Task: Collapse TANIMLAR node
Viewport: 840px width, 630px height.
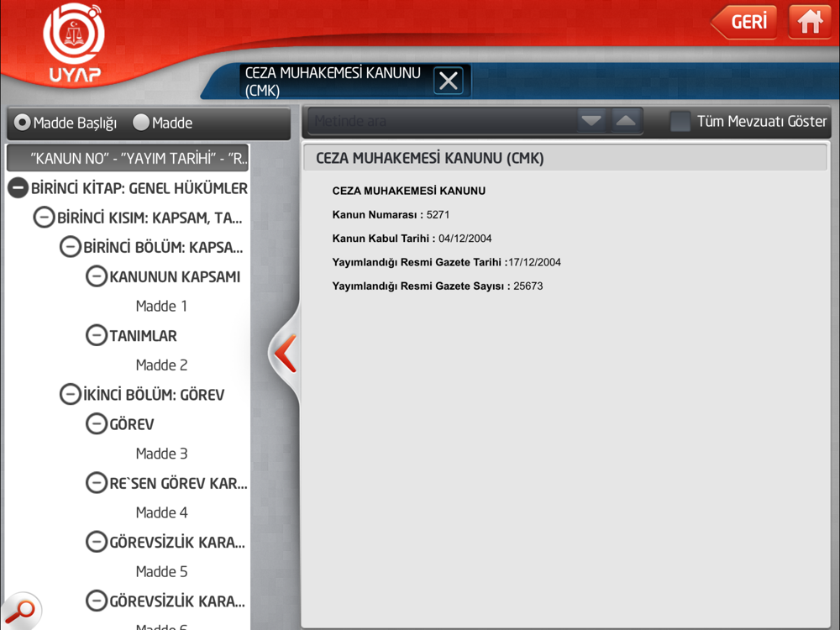Action: [x=97, y=335]
